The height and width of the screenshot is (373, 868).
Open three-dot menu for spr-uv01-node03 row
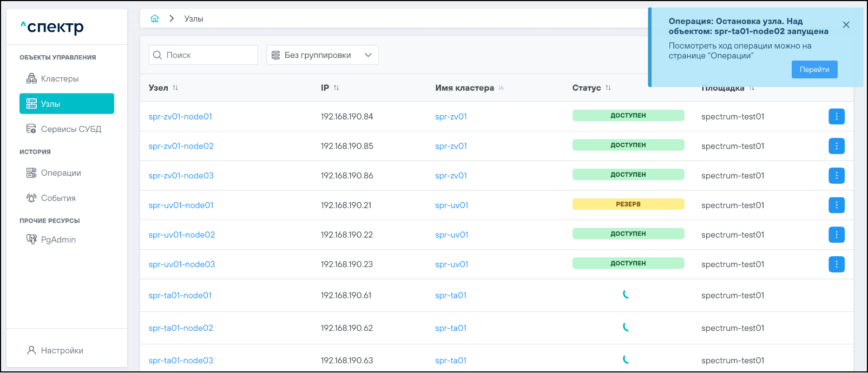point(836,264)
